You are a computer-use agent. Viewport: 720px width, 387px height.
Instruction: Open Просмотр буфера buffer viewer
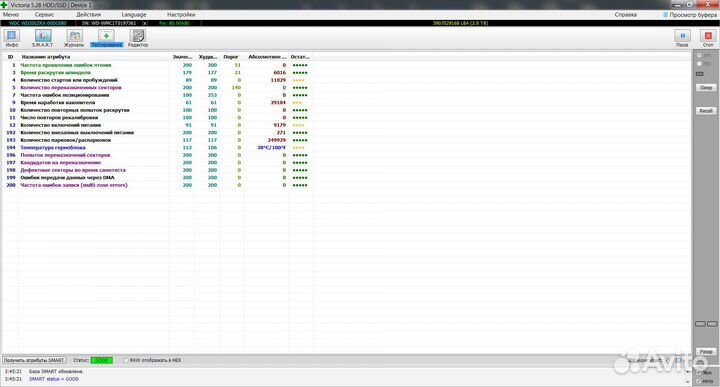(x=690, y=15)
